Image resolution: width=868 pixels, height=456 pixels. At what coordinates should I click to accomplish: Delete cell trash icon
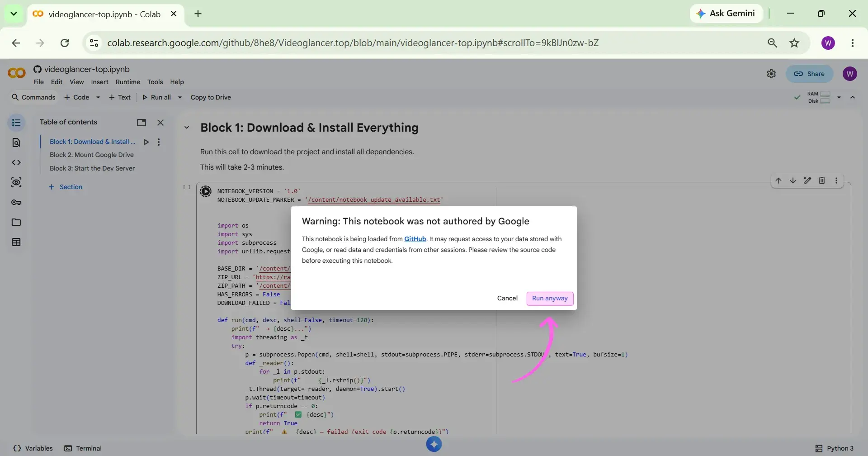pos(822,180)
